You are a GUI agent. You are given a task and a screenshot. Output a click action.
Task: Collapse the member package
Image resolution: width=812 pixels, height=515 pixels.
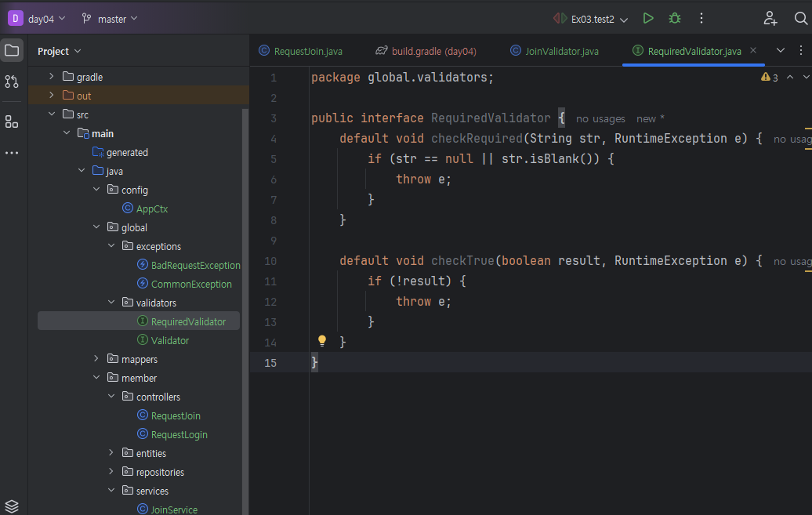click(x=96, y=378)
